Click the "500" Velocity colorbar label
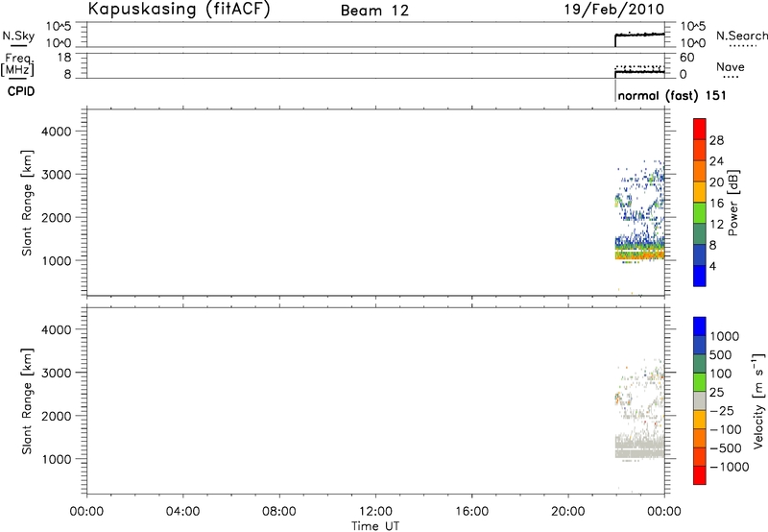This screenshot has height=532, width=768. (721, 354)
